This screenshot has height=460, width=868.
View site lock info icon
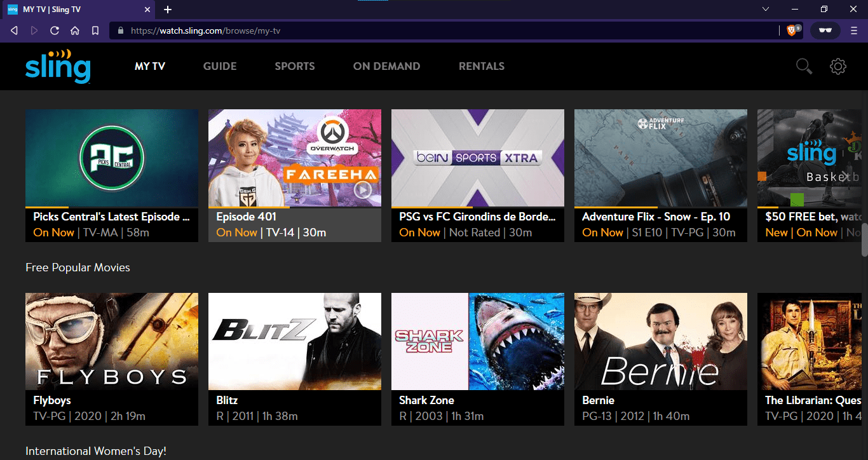click(x=120, y=30)
